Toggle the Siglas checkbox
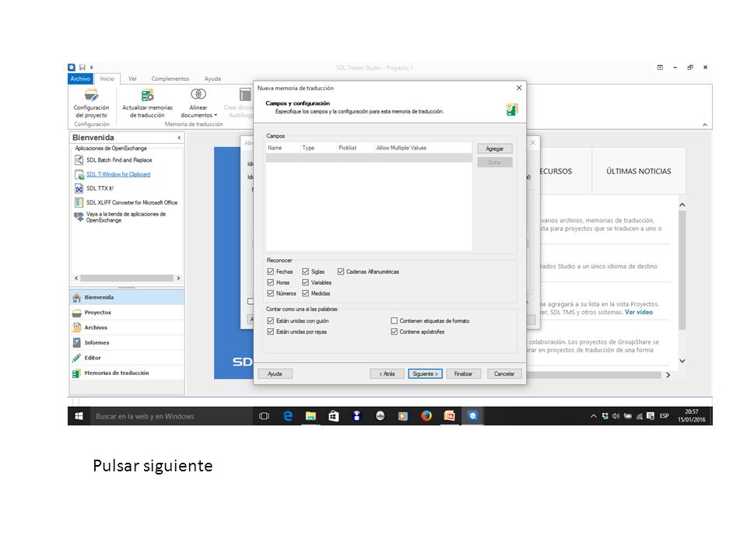This screenshot has height=560, width=747. (x=305, y=271)
